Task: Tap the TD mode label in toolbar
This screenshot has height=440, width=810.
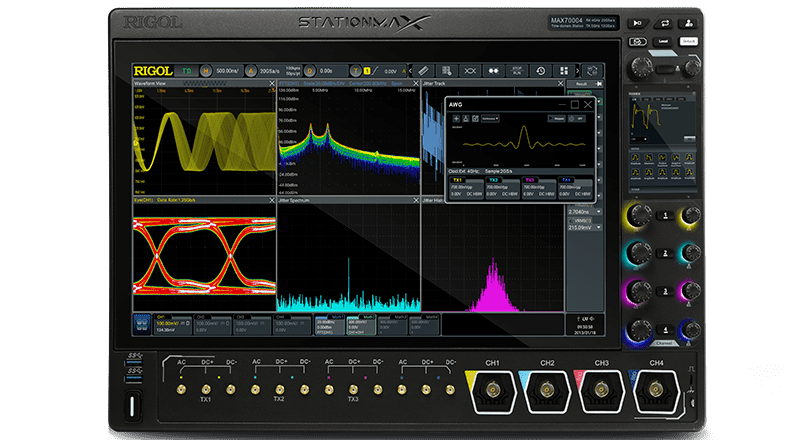Action: [x=186, y=71]
